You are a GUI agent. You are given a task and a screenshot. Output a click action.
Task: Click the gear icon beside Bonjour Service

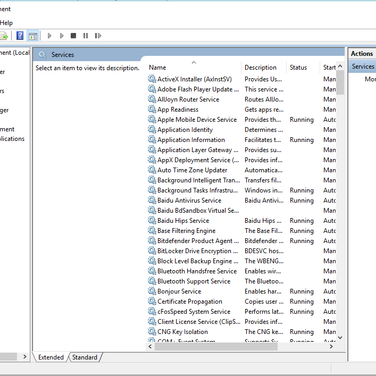pyautogui.click(x=152, y=291)
